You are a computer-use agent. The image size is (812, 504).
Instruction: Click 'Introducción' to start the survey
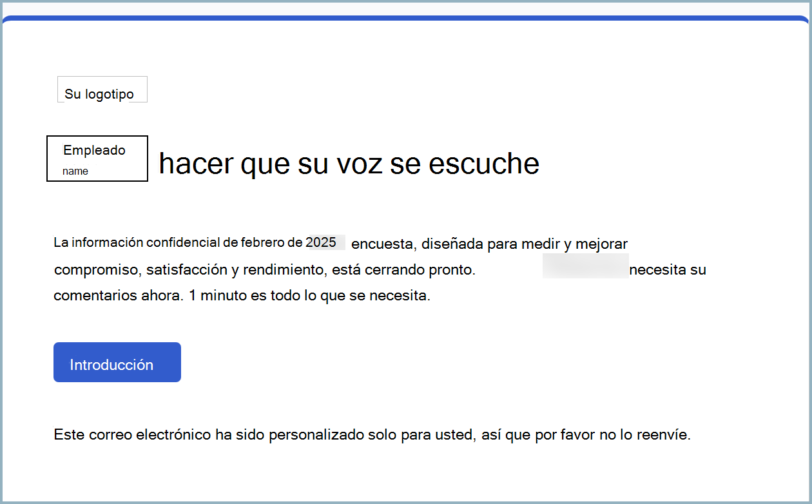(x=117, y=362)
